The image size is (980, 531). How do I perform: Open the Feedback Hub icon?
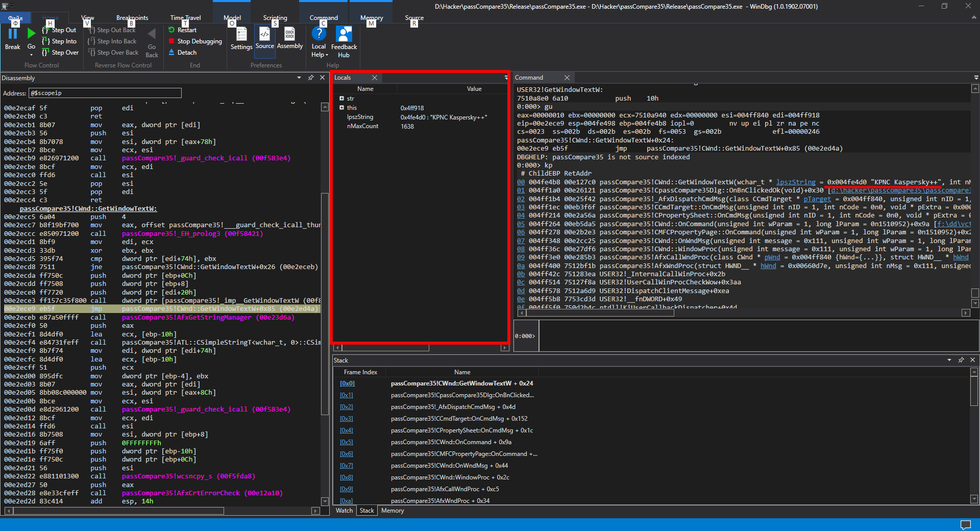[344, 35]
